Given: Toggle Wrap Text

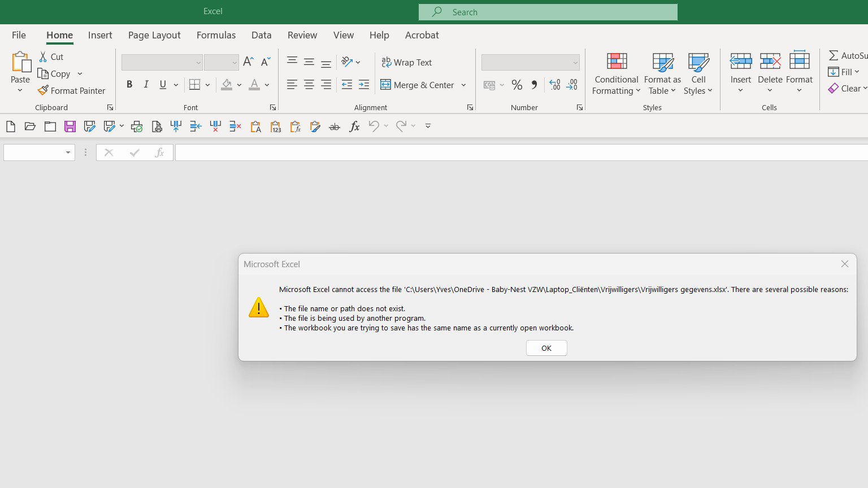Looking at the screenshot, I should (407, 62).
